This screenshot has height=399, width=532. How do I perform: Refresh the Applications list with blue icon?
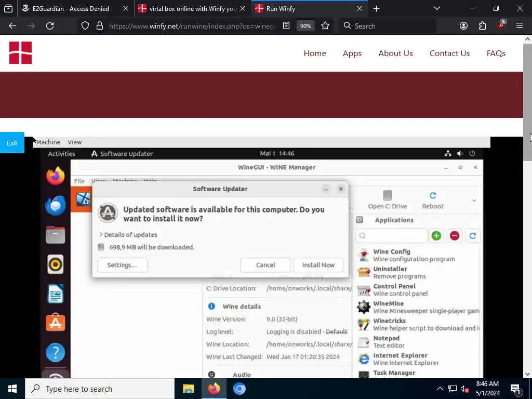[473, 235]
